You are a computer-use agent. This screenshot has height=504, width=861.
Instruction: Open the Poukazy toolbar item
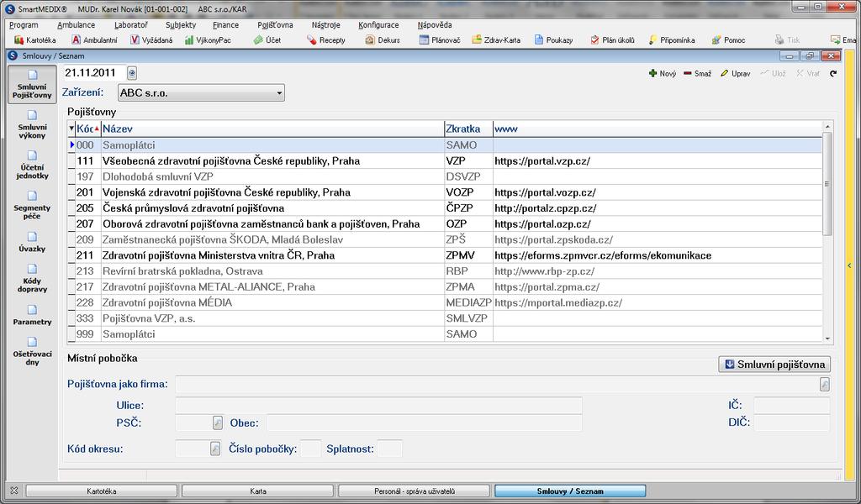click(553, 40)
